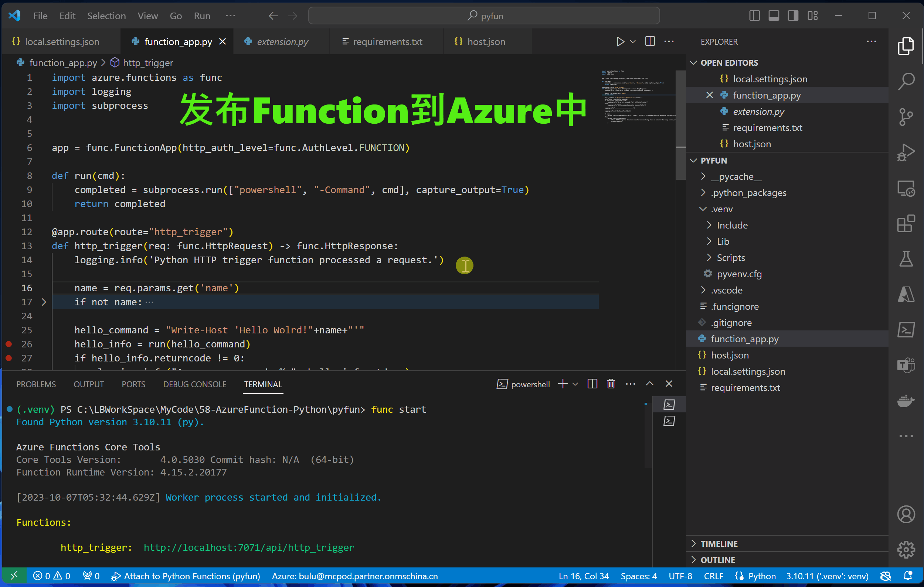The width and height of the screenshot is (924, 587).
Task: Select the TERMINAL tab
Action: pyautogui.click(x=263, y=385)
